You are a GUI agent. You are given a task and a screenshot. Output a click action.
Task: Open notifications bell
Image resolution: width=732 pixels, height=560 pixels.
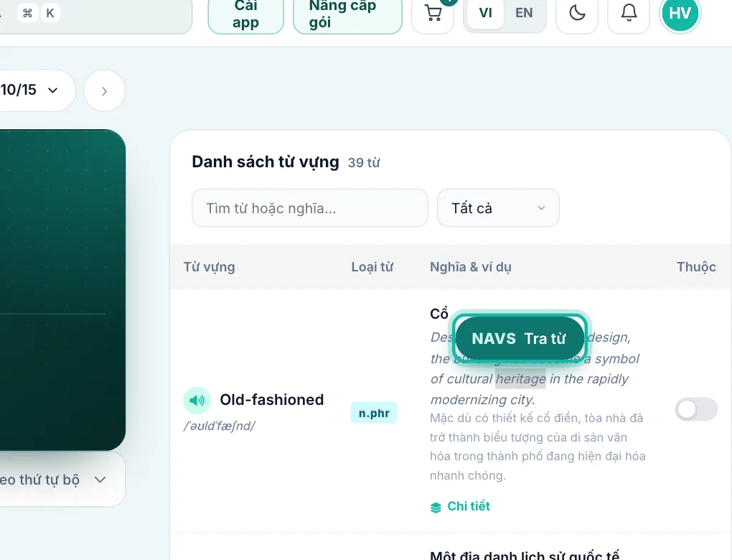(629, 13)
